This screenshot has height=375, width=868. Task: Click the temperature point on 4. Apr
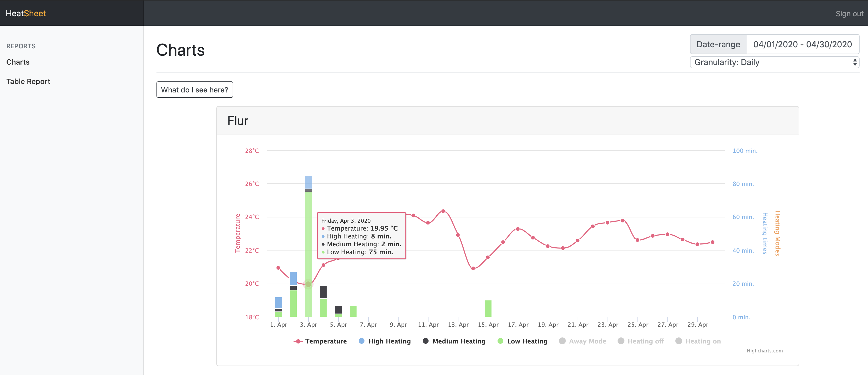(323, 265)
